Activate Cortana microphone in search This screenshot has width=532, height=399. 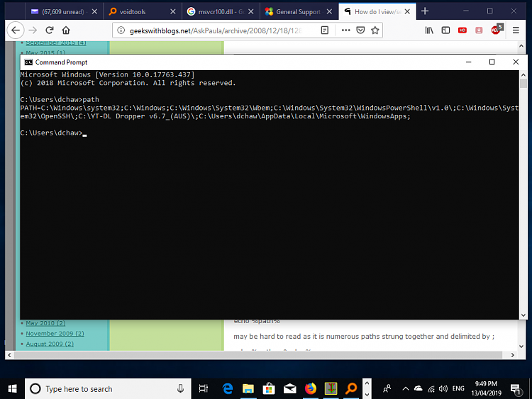point(180,389)
